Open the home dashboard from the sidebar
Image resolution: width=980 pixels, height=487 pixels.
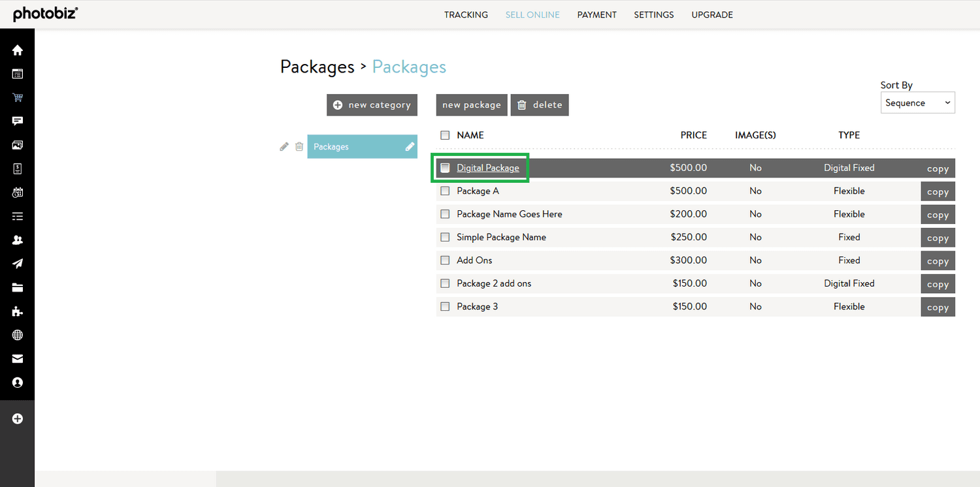17,50
